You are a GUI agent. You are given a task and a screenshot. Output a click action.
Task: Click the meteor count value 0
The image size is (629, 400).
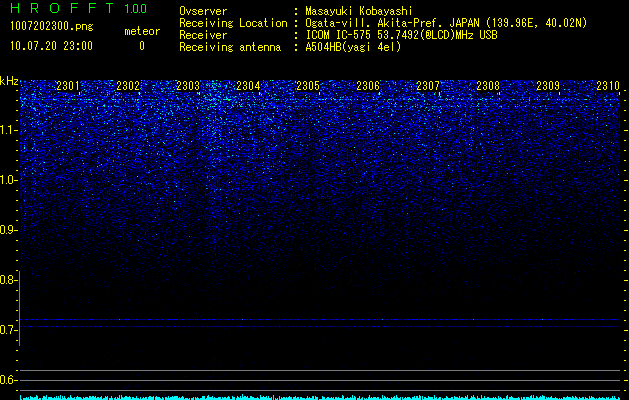(x=142, y=46)
